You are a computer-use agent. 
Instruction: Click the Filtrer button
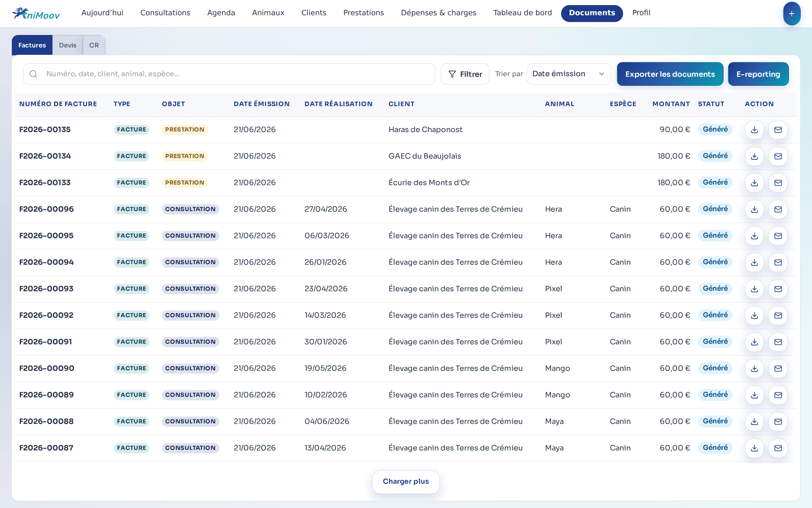pyautogui.click(x=465, y=74)
